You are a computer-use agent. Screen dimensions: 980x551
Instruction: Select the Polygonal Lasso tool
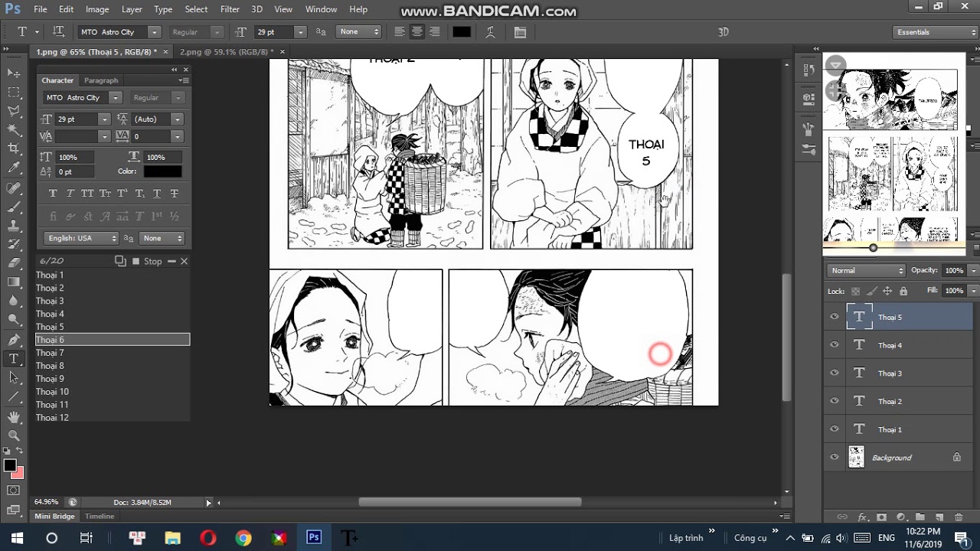coord(14,111)
